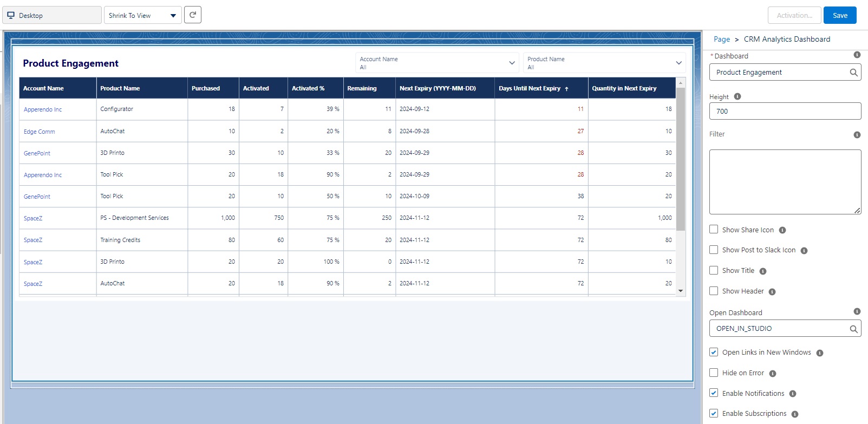Uncheck Open Links in New Windows
The width and height of the screenshot is (868, 424).
point(714,352)
